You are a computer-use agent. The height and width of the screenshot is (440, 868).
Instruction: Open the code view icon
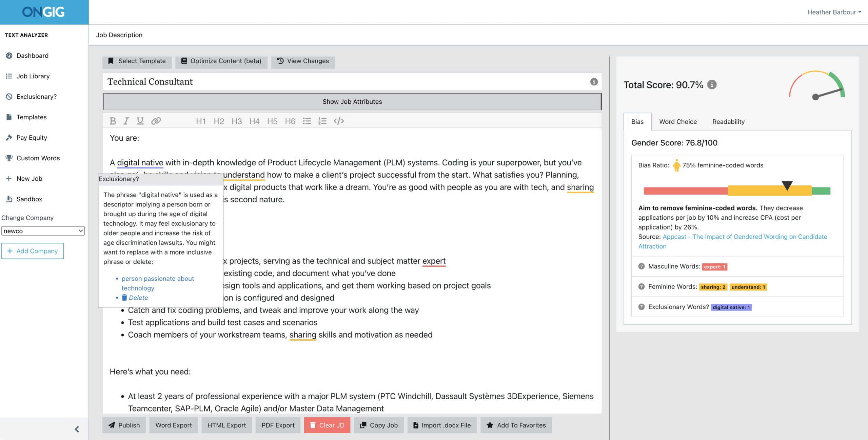[339, 121]
